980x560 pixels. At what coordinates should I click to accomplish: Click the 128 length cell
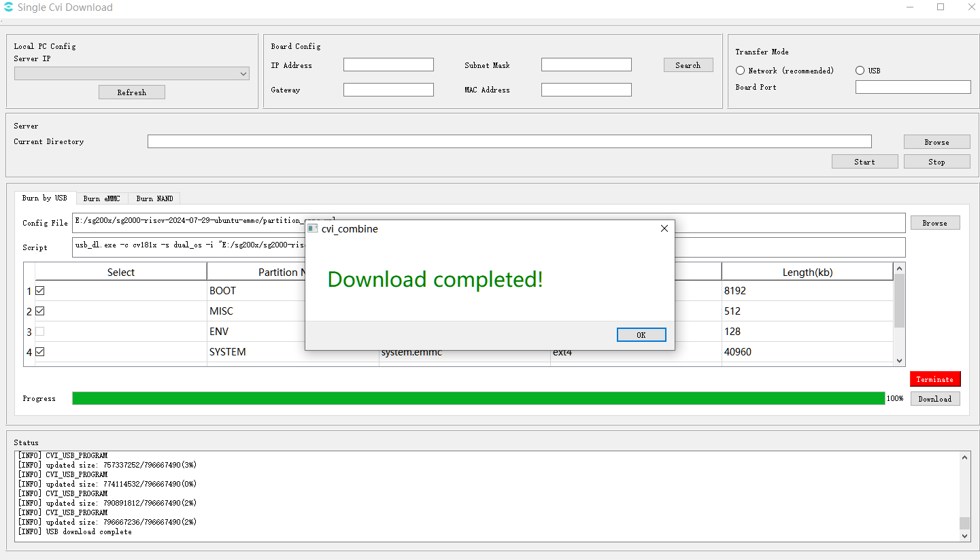click(807, 332)
